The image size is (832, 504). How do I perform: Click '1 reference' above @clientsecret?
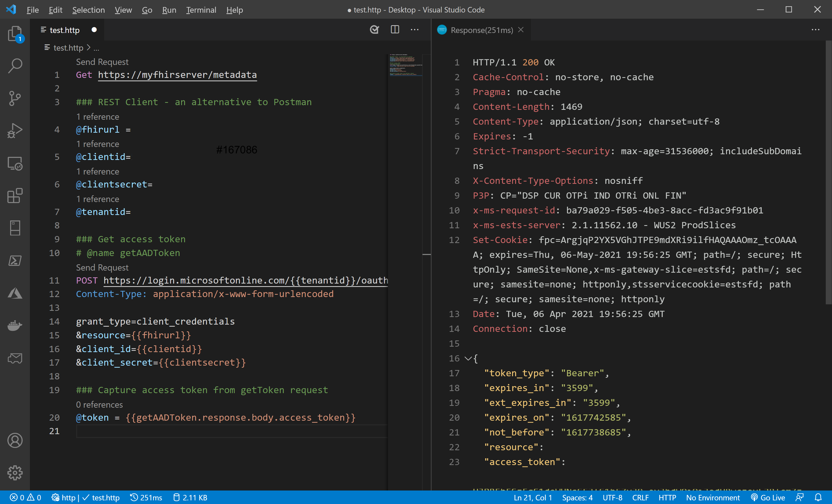tap(98, 171)
